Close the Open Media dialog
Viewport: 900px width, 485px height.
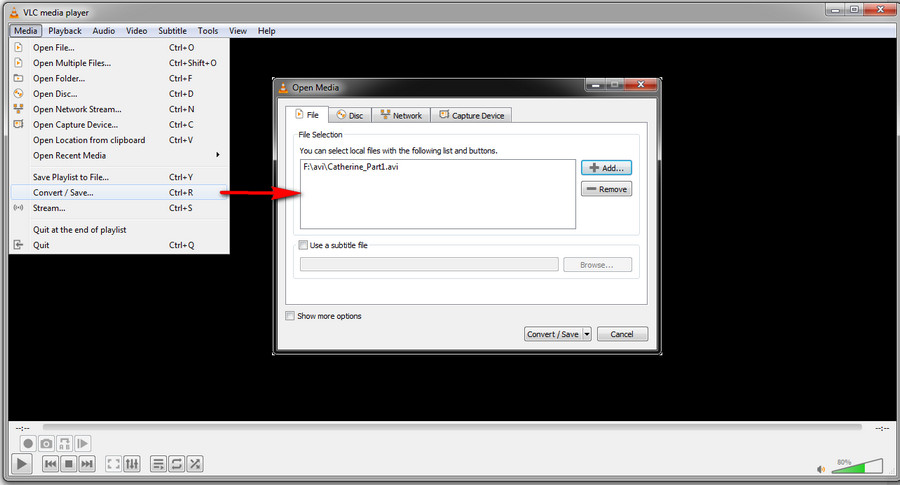641,85
